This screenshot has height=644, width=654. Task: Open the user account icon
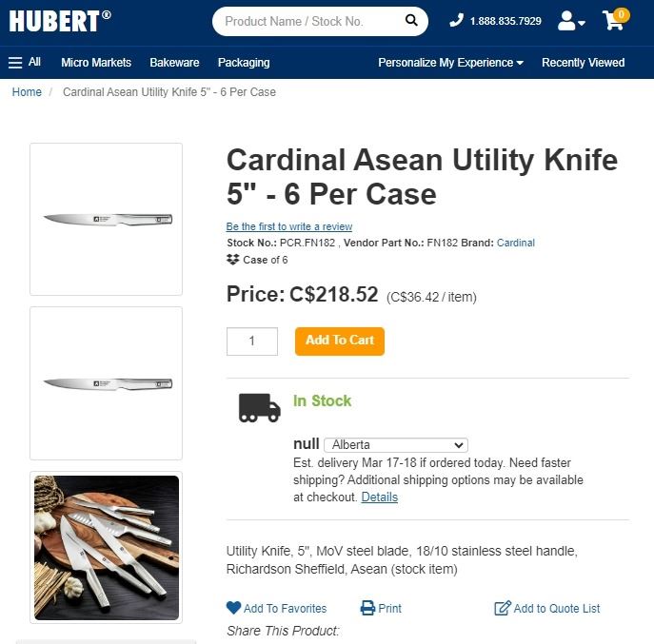pyautogui.click(x=570, y=21)
